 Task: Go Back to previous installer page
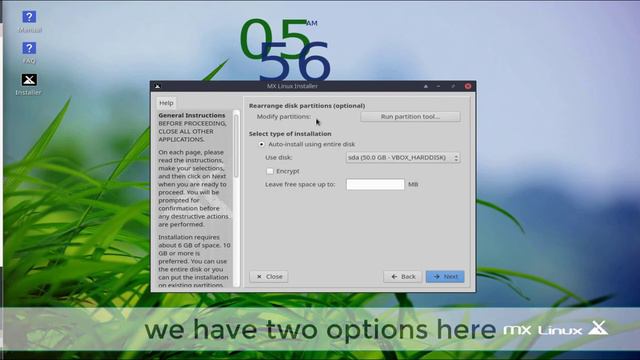[403, 276]
